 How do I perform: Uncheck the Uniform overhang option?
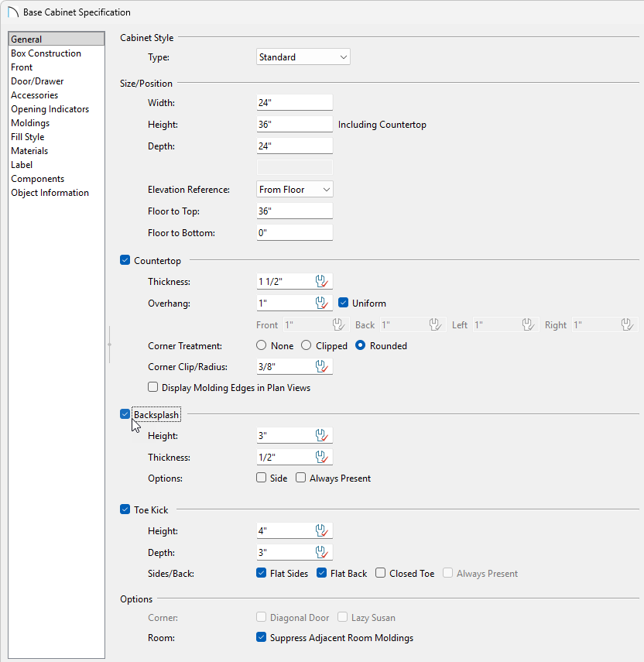343,303
